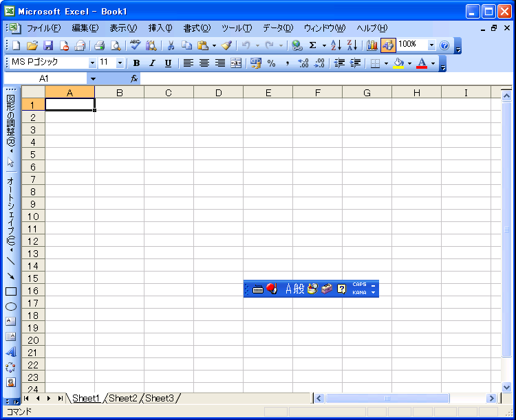Activate the Format Painter brush
Image resolution: width=516 pixels, height=420 pixels.
coord(227,45)
